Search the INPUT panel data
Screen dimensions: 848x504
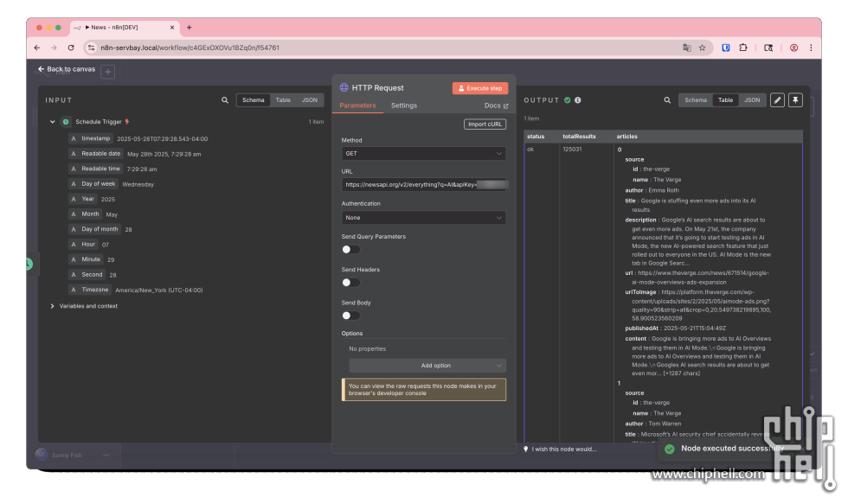coord(225,100)
